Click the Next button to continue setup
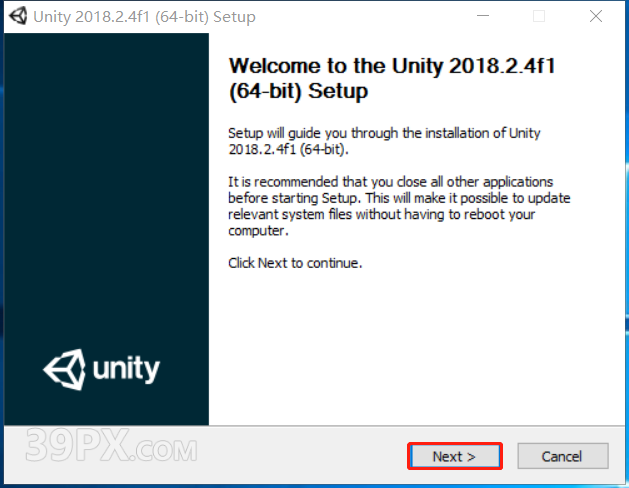629x488 pixels. click(x=455, y=456)
